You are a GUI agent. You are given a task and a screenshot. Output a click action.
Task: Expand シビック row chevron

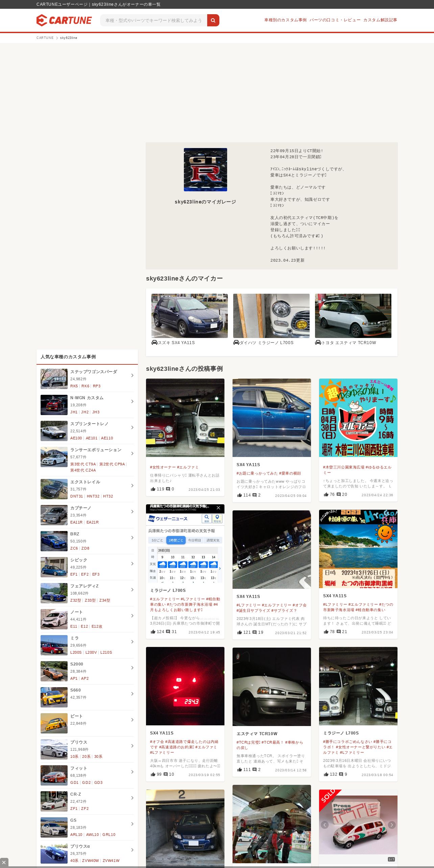coord(132,564)
